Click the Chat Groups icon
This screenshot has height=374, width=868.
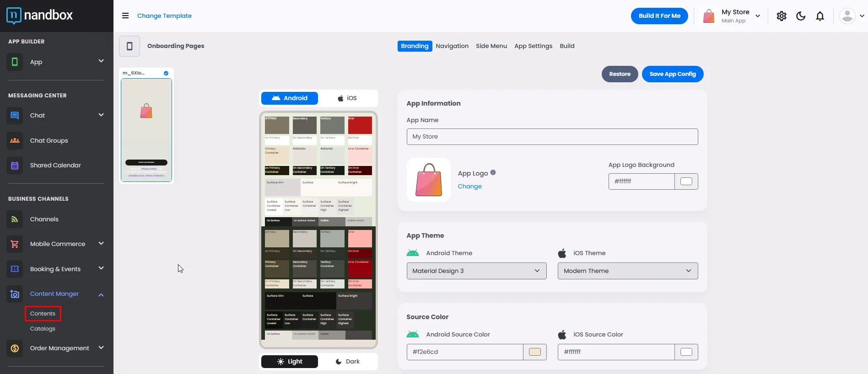(15, 140)
